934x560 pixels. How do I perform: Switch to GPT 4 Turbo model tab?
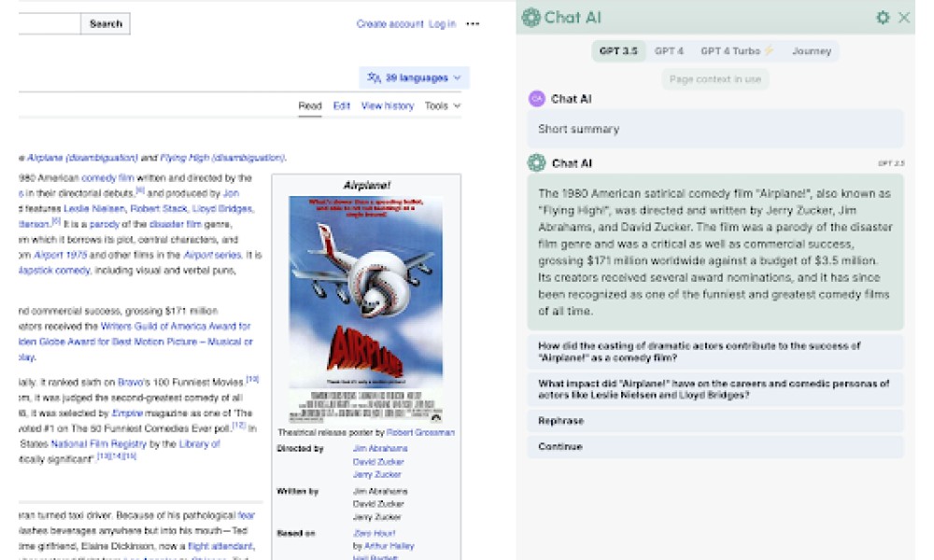[737, 51]
